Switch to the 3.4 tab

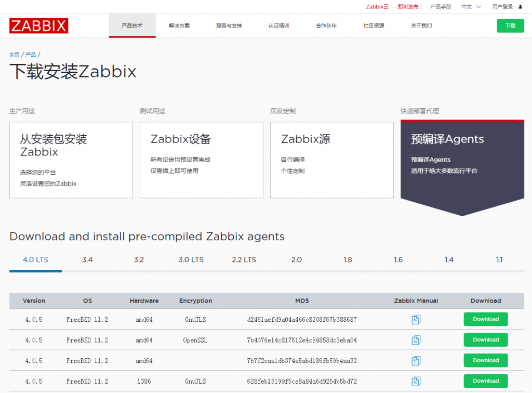click(x=87, y=259)
